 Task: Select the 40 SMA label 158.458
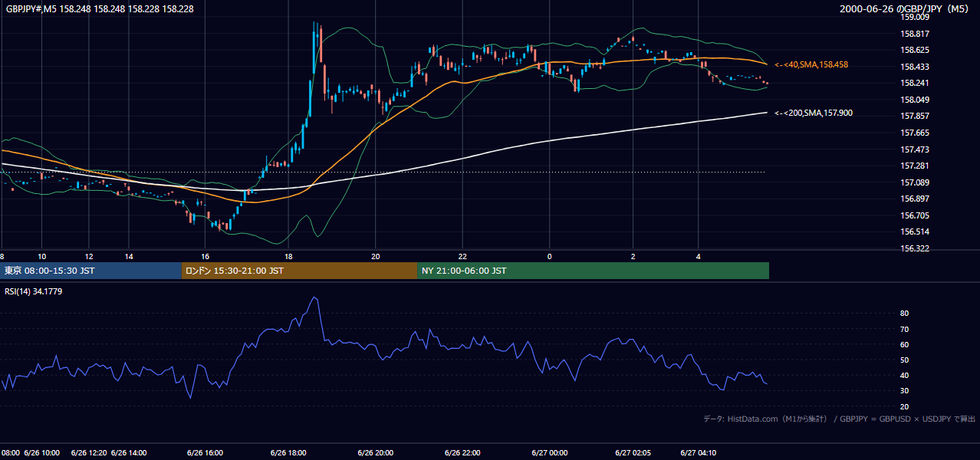(x=811, y=65)
